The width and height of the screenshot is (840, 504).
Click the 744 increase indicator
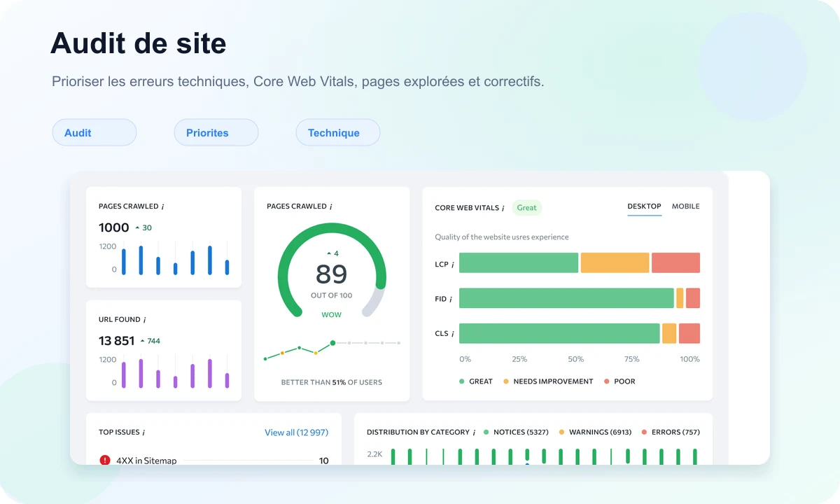[x=150, y=342]
